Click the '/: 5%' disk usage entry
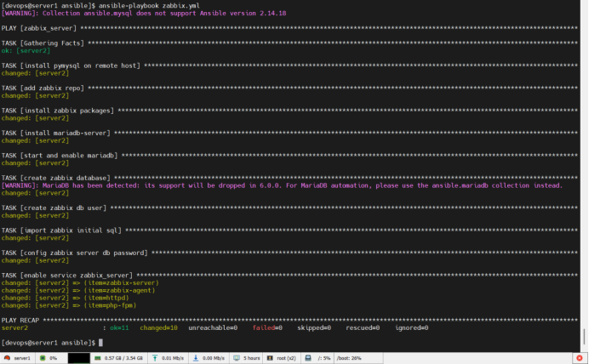Viewport: 589px width, 364px height. [x=323, y=358]
